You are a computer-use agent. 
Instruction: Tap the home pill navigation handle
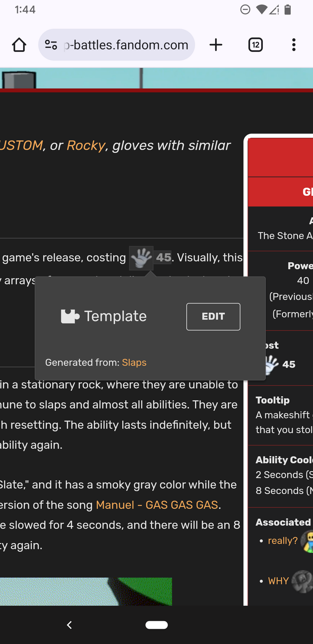pyautogui.click(x=157, y=624)
